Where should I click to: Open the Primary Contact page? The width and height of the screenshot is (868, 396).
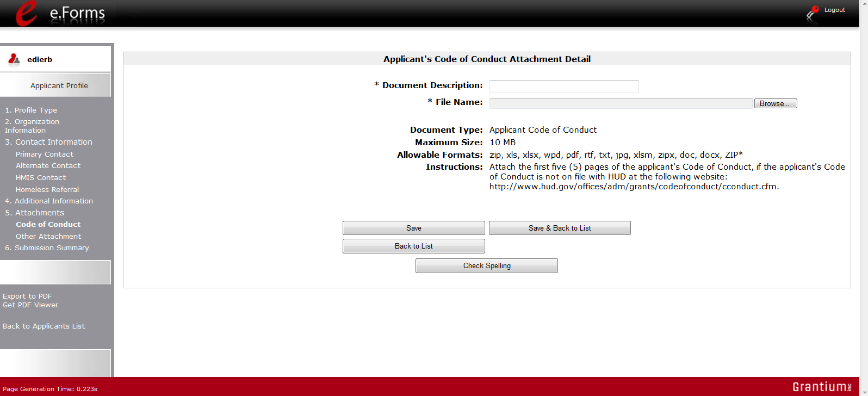point(45,154)
